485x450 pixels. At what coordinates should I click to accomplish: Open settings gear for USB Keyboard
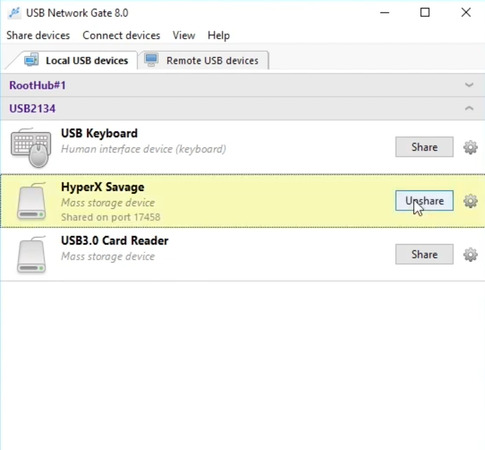pyautogui.click(x=470, y=147)
